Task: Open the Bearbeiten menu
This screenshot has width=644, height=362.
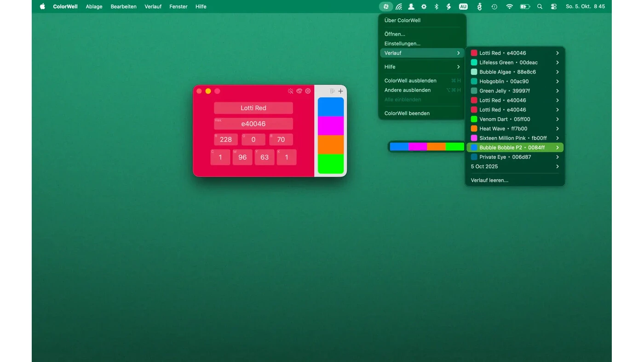Action: click(x=123, y=6)
